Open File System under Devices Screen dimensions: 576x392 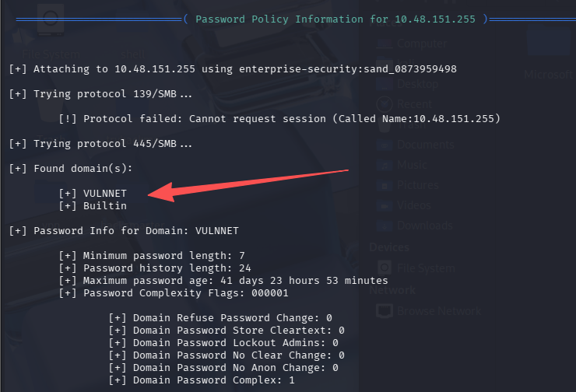pyautogui.click(x=425, y=268)
